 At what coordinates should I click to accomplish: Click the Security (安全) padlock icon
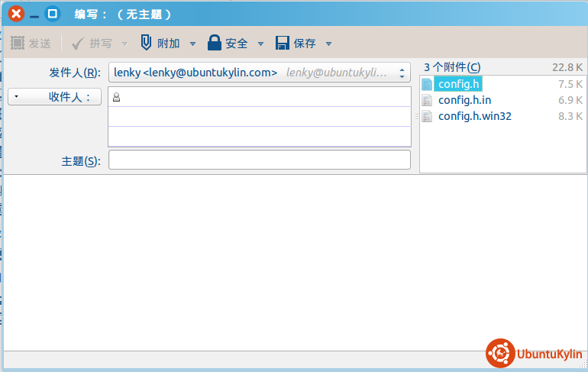(x=215, y=44)
